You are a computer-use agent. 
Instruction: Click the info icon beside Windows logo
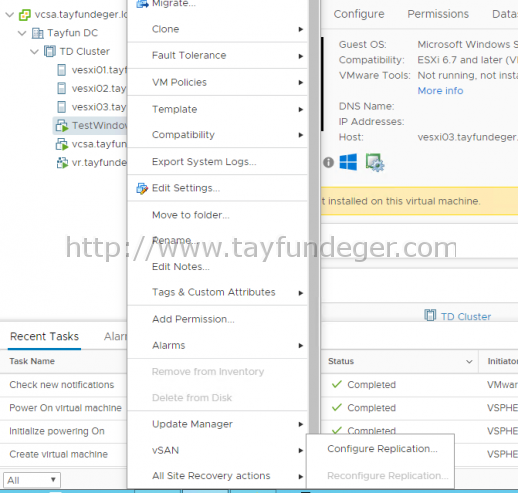tap(328, 162)
